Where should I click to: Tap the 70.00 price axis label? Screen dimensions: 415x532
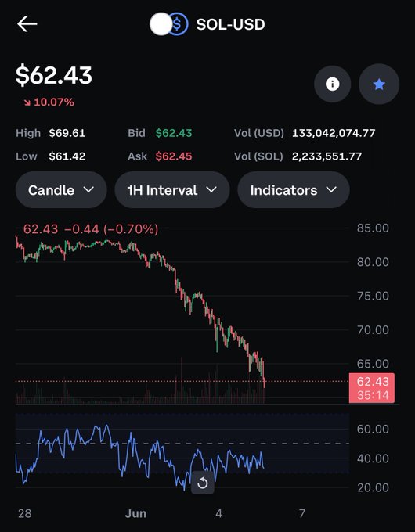373,330
